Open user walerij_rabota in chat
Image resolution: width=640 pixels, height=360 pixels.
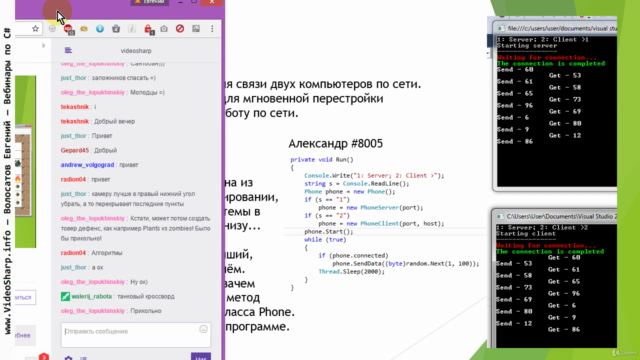click(x=91, y=296)
